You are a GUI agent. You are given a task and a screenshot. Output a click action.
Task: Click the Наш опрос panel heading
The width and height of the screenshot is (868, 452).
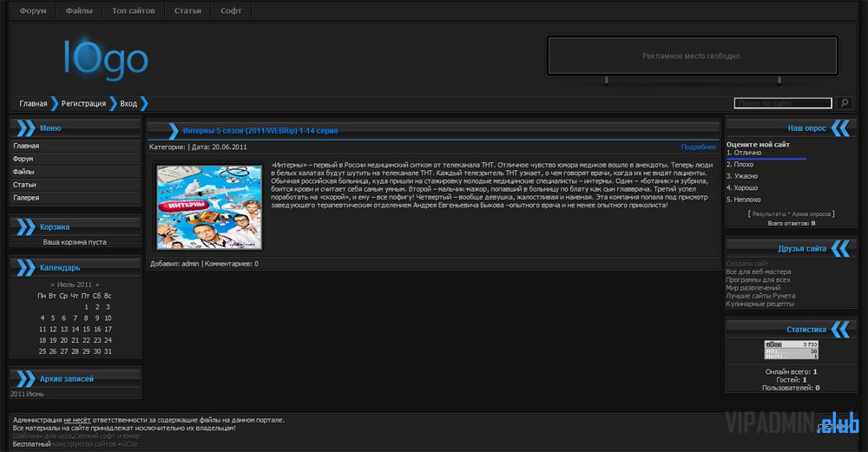click(807, 128)
